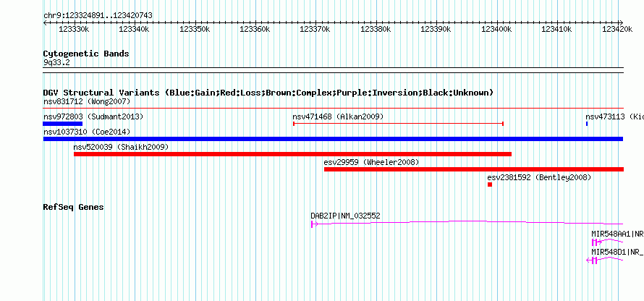644x301 pixels.
Task: Select the 9q33.2 band label
Action: (56, 63)
